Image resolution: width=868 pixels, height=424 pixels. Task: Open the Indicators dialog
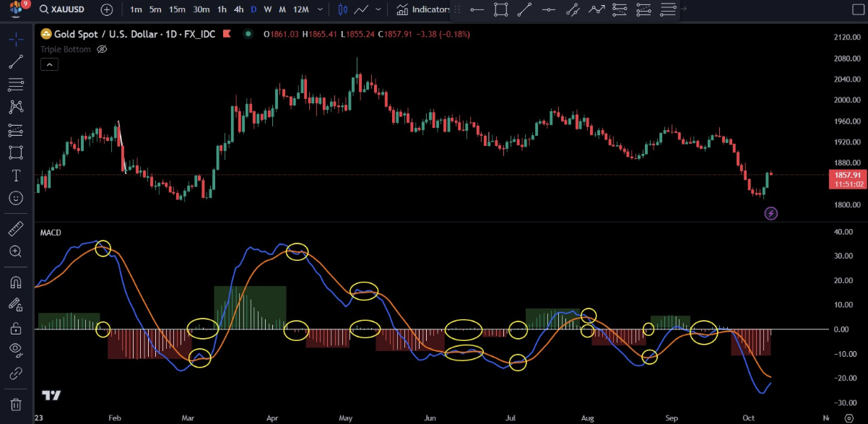click(423, 9)
